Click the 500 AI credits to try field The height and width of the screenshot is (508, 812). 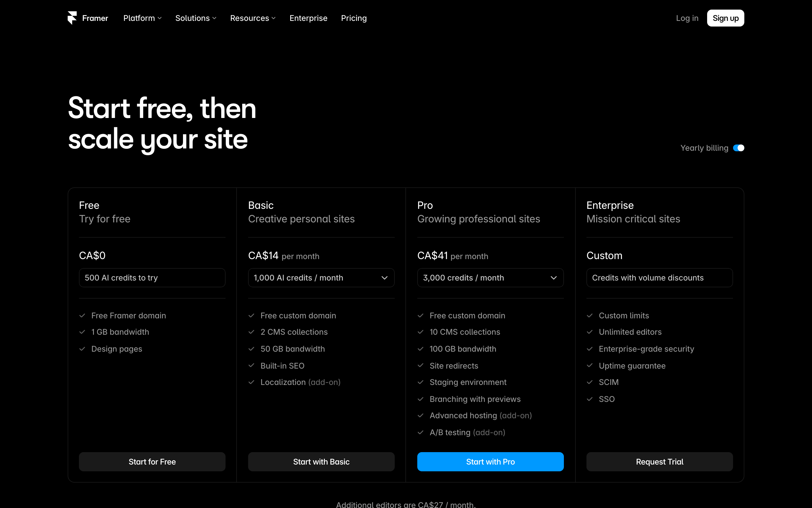pyautogui.click(x=152, y=277)
